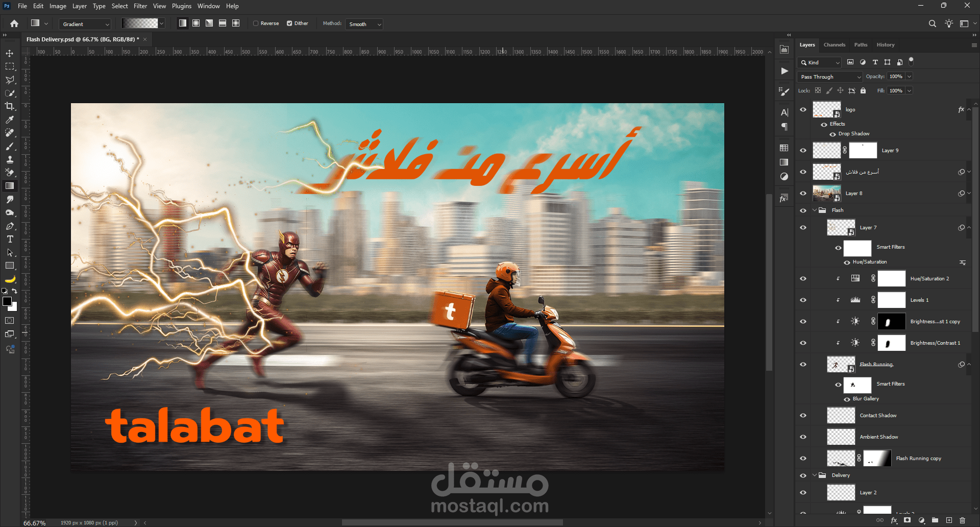This screenshot has width=980, height=527.
Task: Switch to the History tab
Action: [x=886, y=45]
